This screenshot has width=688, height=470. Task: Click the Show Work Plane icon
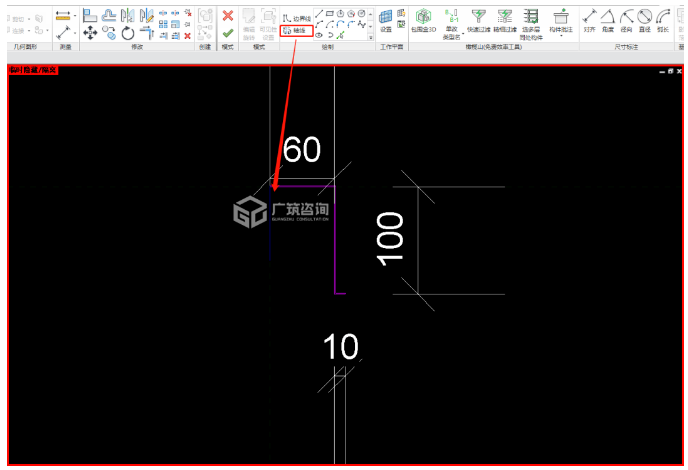pyautogui.click(x=401, y=13)
